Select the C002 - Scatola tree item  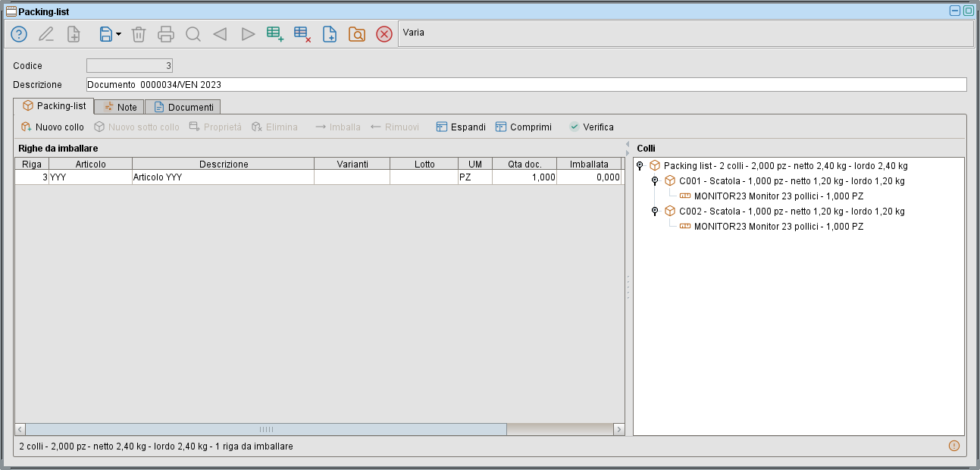click(784, 211)
